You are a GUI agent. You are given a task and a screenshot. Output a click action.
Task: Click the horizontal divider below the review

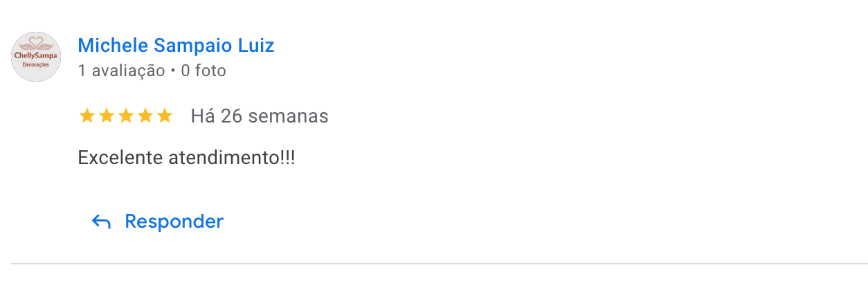[440, 264]
